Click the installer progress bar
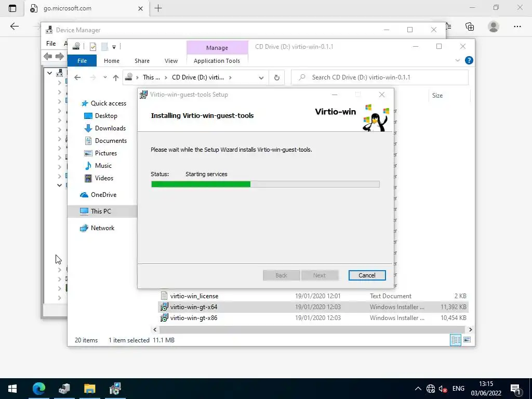The width and height of the screenshot is (532, 399). (x=265, y=184)
